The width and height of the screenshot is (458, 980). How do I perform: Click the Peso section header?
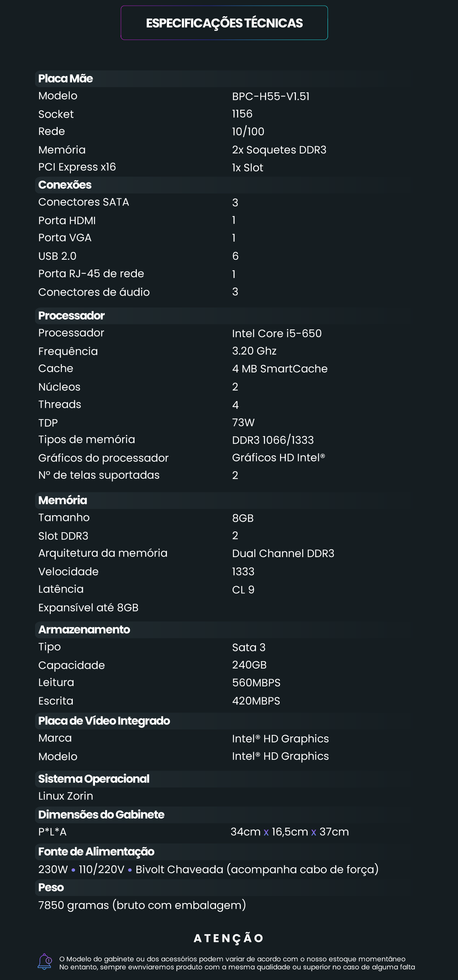point(51,888)
